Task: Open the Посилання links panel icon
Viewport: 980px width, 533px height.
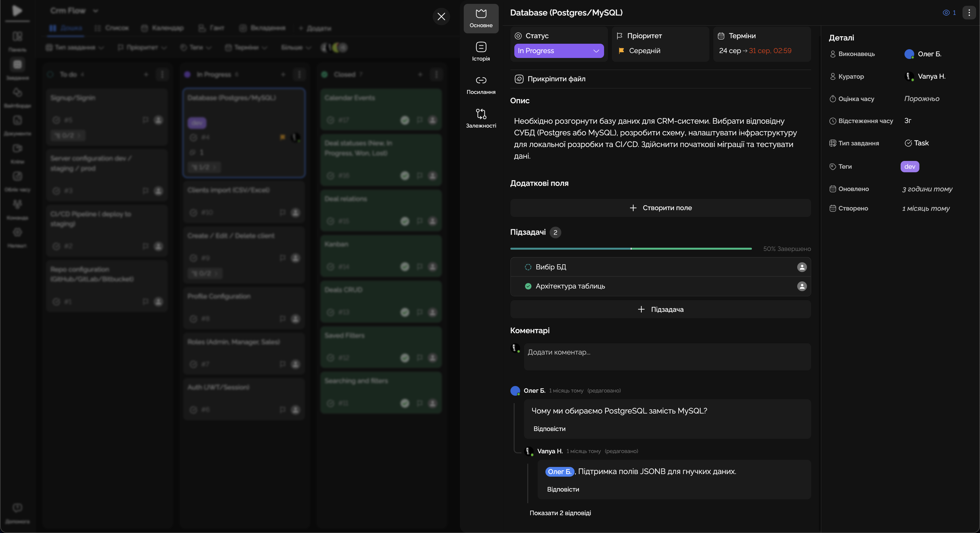Action: tap(481, 81)
